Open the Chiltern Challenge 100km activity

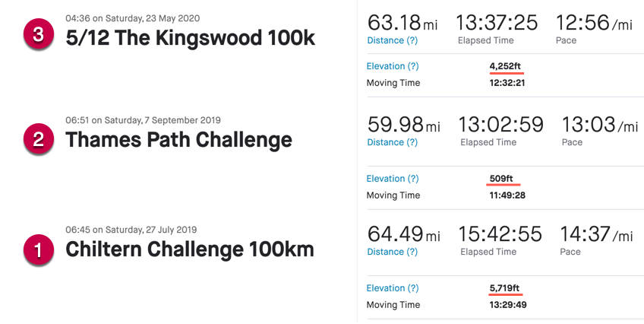[x=190, y=249]
